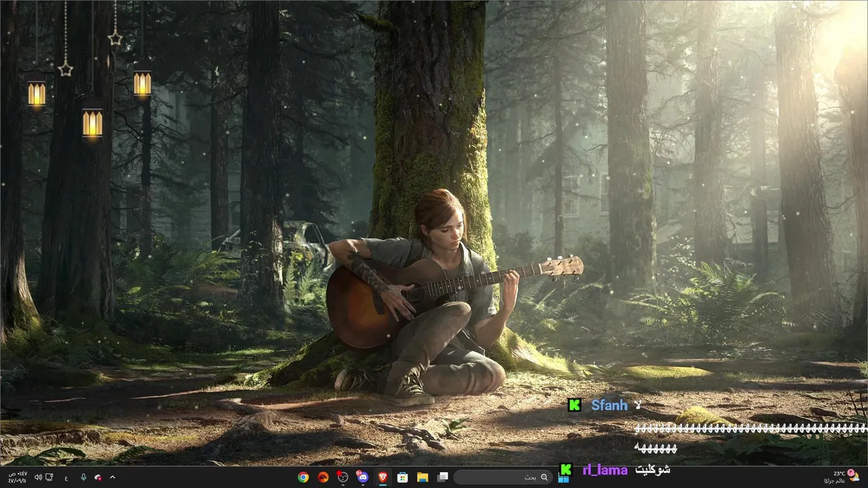Open the weather widget showing 23°C

[842, 477]
